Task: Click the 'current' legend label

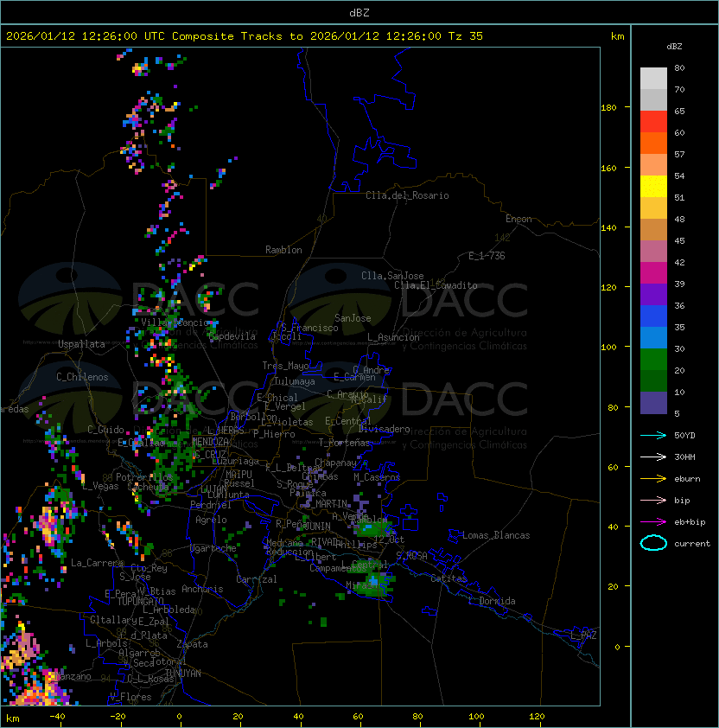Action: [692, 544]
